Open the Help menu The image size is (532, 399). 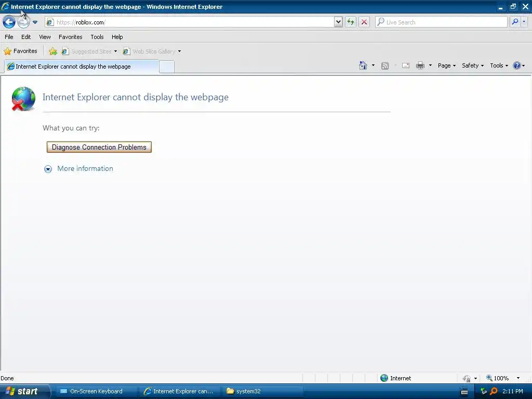(117, 37)
